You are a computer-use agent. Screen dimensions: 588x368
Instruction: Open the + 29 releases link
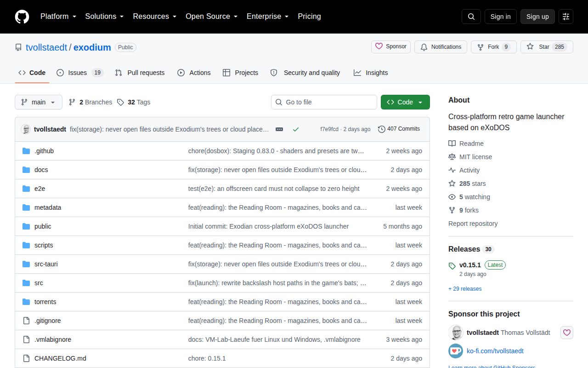point(465,289)
